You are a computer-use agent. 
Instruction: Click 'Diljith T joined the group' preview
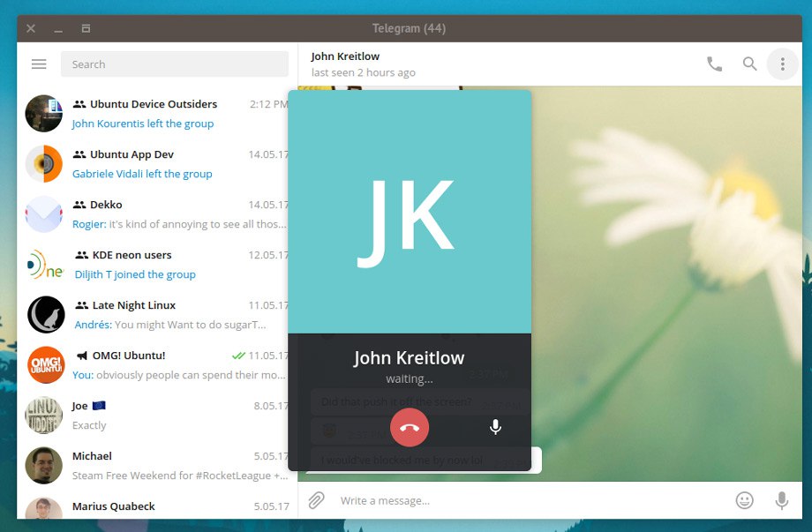tap(135, 274)
